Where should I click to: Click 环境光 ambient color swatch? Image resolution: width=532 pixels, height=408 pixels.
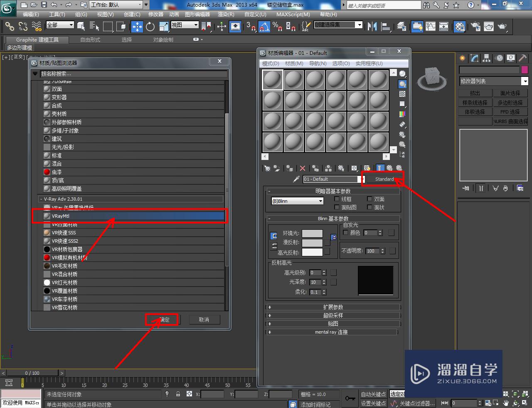[312, 233]
